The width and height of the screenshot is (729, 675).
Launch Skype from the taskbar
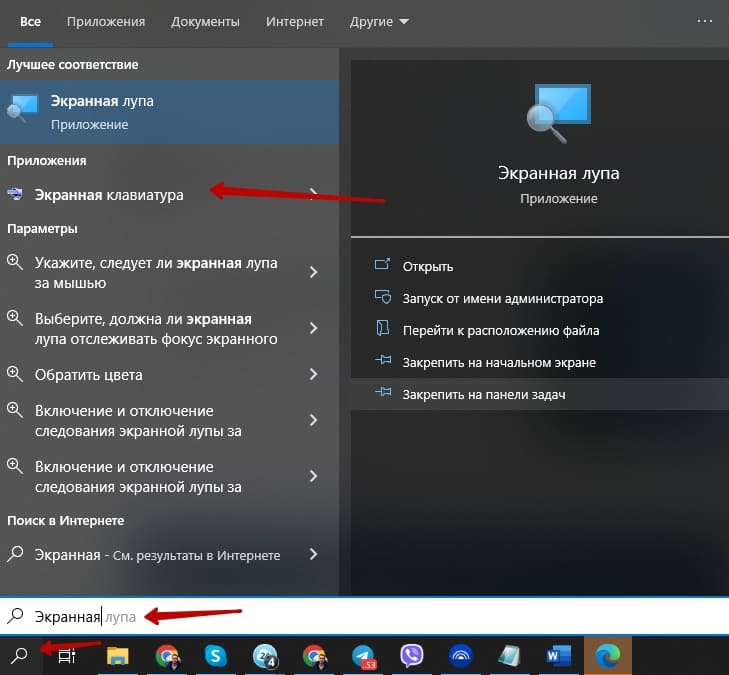click(216, 656)
